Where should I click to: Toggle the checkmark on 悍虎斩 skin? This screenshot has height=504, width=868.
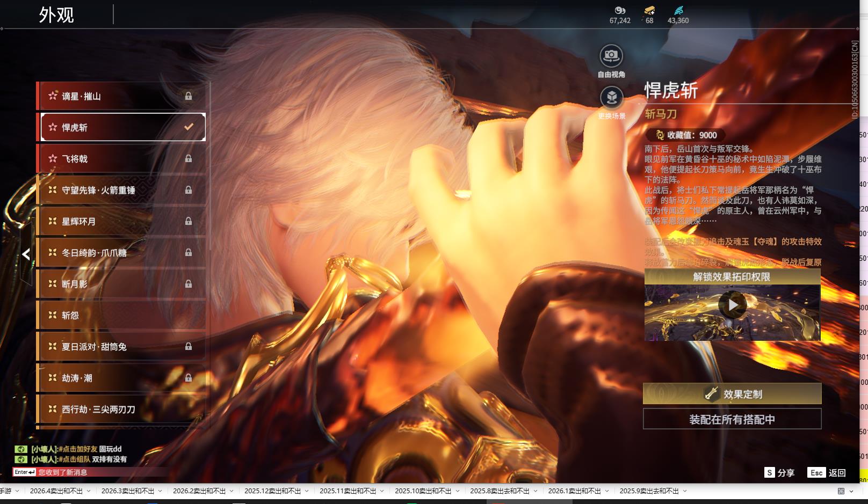click(x=189, y=127)
